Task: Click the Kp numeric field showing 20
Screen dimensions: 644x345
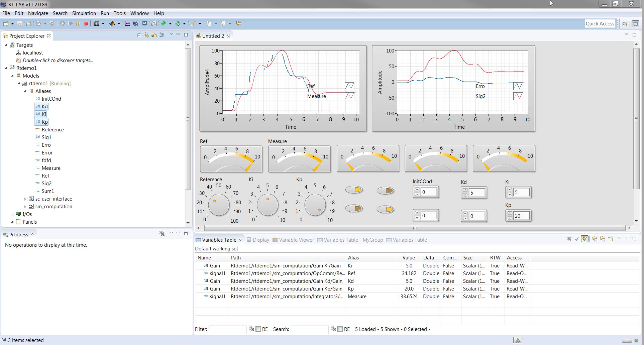Action: (x=522, y=216)
